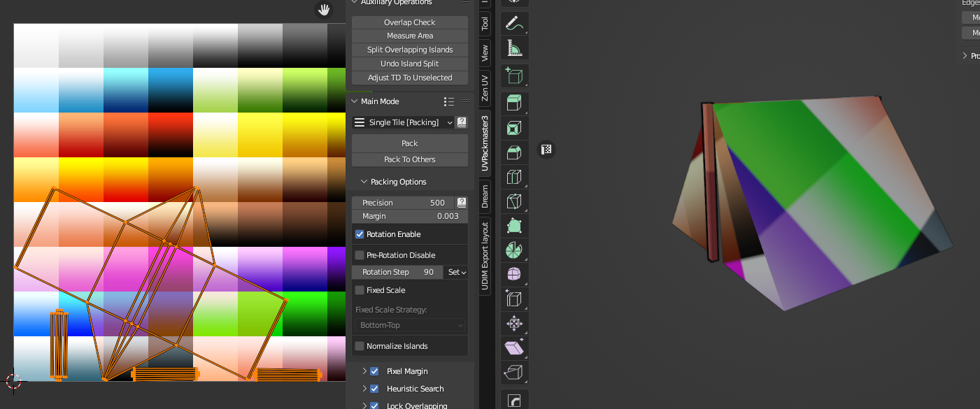980x409 pixels.
Task: Click Split Overlapping Islands
Action: (410, 50)
